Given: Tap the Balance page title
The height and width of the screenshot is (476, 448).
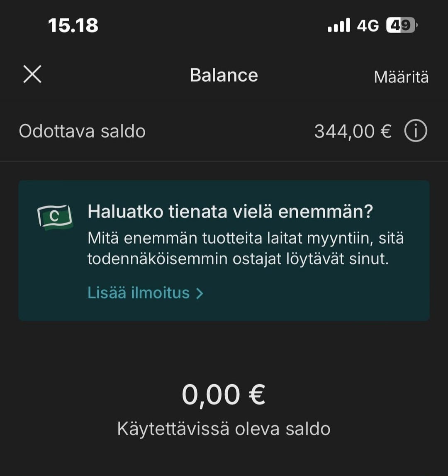Looking at the screenshot, I should pos(224,75).
